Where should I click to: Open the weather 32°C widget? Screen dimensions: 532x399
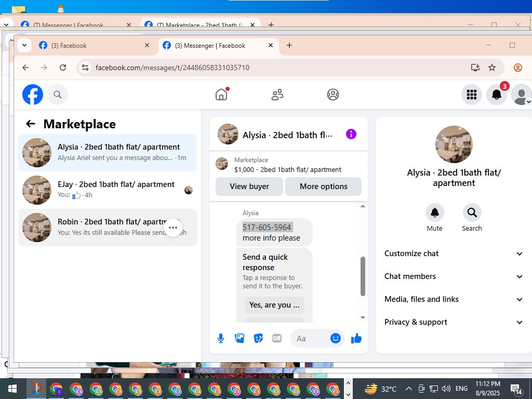tap(381, 389)
